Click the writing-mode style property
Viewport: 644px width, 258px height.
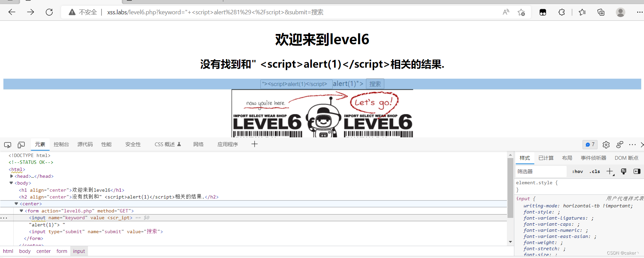coord(578,206)
